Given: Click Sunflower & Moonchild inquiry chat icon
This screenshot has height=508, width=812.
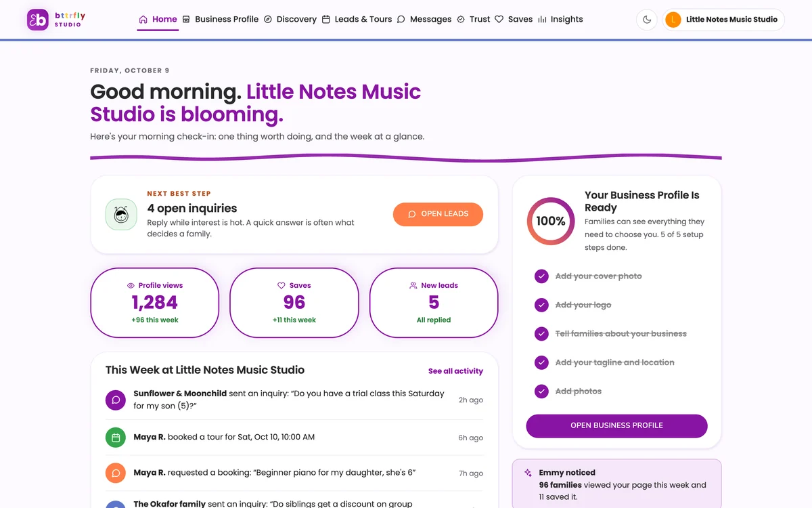Looking at the screenshot, I should [116, 400].
